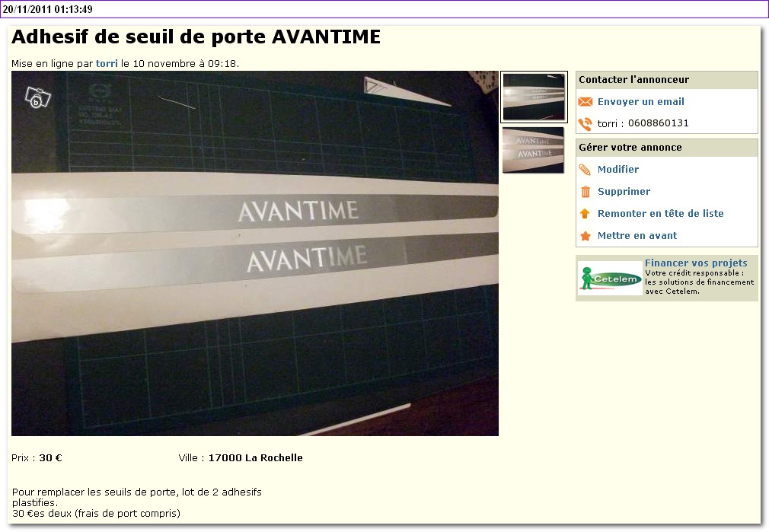Open seller profile link torri in byline
The height and width of the screenshot is (532, 769).
click(x=107, y=64)
